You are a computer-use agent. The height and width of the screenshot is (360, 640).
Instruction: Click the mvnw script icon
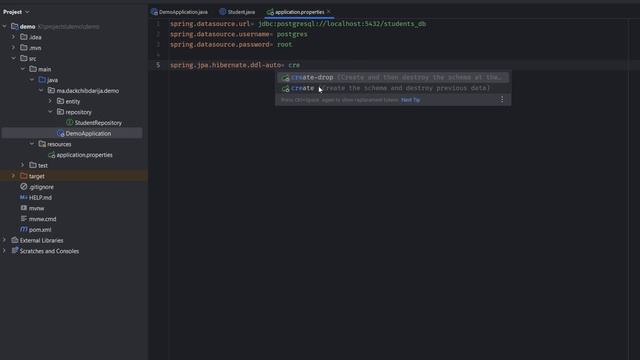[24, 208]
